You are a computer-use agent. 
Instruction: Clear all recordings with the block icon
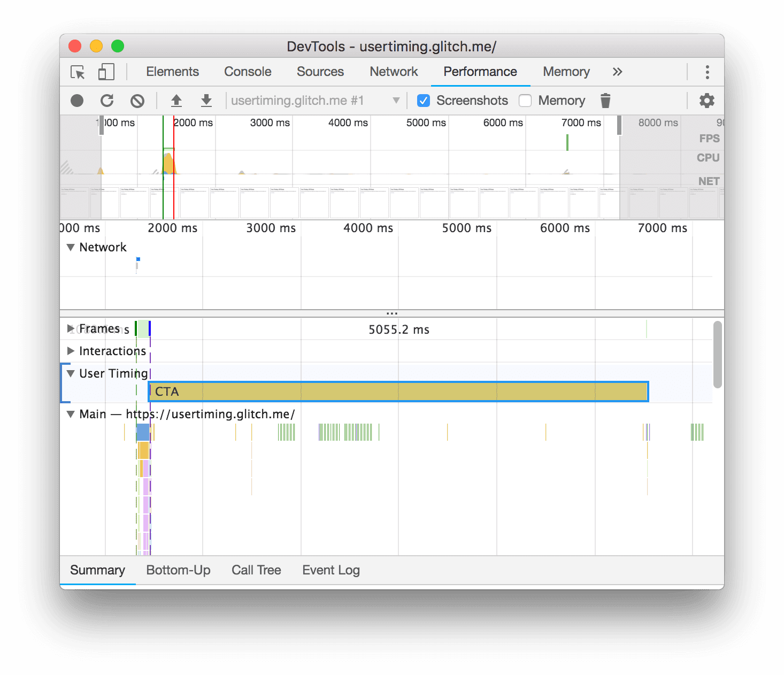(137, 100)
